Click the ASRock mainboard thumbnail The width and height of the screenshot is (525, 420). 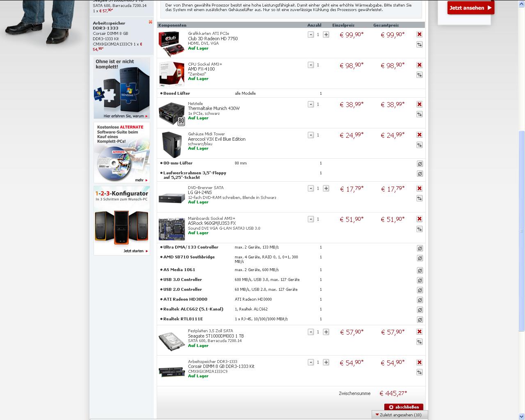click(171, 228)
